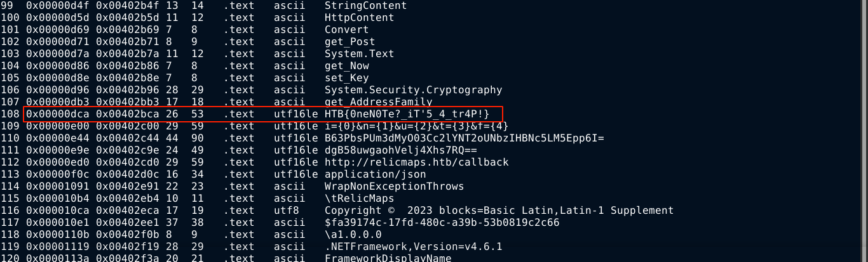The width and height of the screenshot is (868, 262).
Task: Select the base64 string starting with B63PbsPUm3
Action: (464, 138)
